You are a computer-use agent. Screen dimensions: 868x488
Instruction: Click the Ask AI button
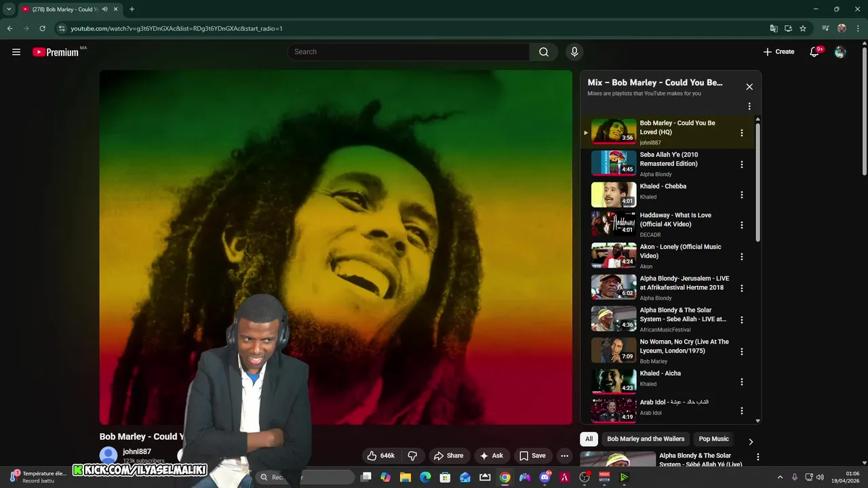pyautogui.click(x=491, y=455)
